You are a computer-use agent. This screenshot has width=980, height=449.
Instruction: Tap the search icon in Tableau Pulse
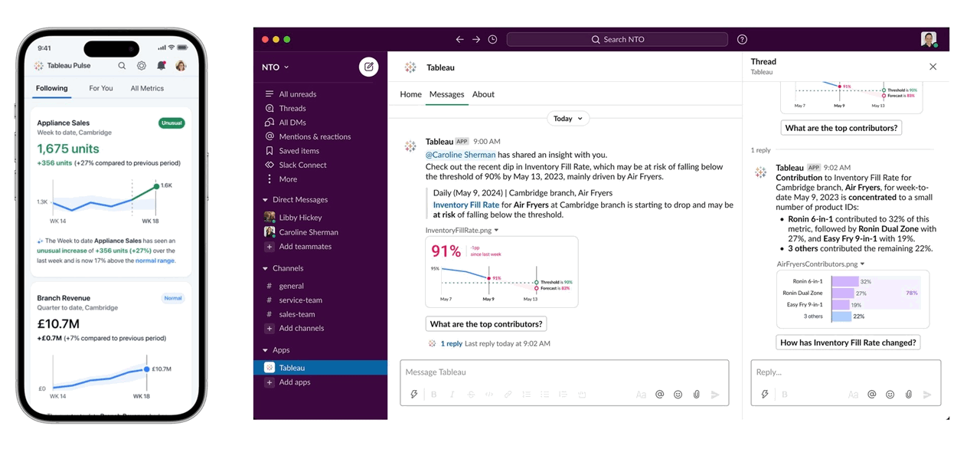point(122,66)
